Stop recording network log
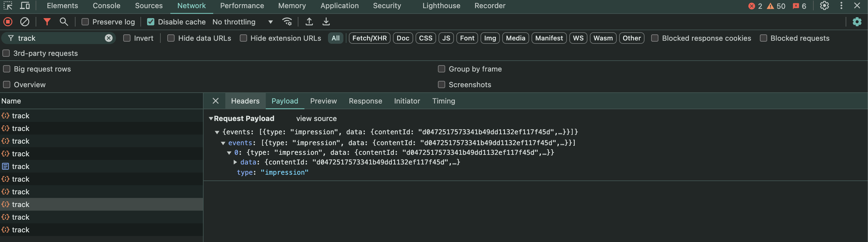 tap(8, 22)
